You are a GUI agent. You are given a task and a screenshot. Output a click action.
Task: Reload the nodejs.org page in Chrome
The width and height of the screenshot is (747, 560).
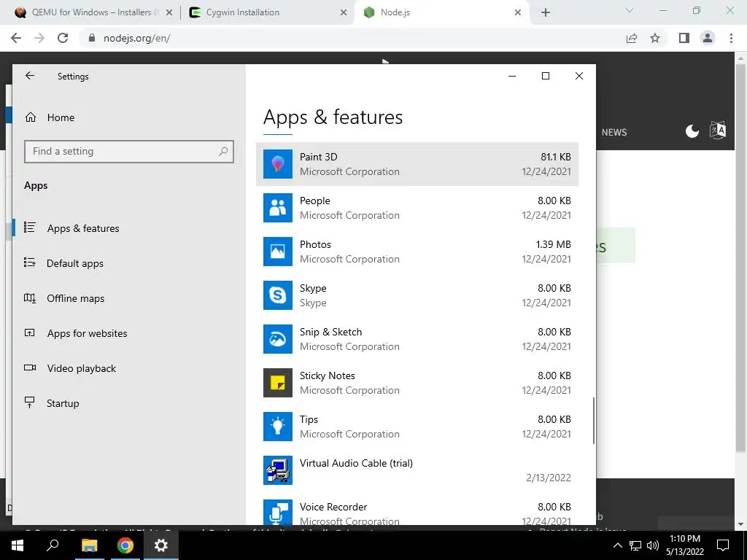[63, 38]
